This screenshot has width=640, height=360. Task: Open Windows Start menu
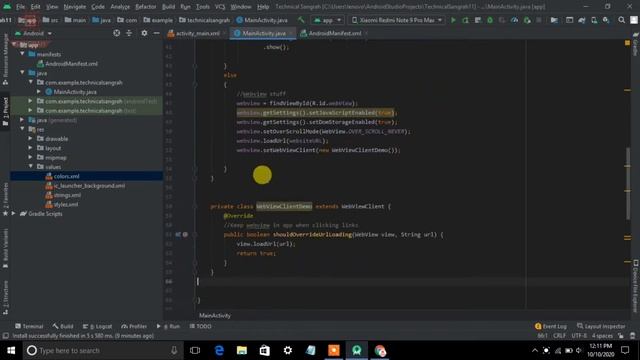click(x=11, y=350)
